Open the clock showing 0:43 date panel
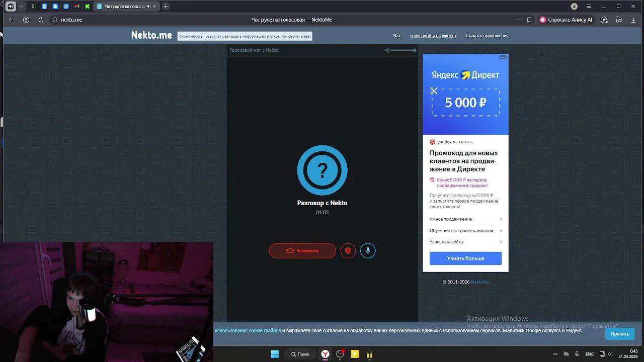The height and width of the screenshot is (362, 644). pyautogui.click(x=628, y=354)
